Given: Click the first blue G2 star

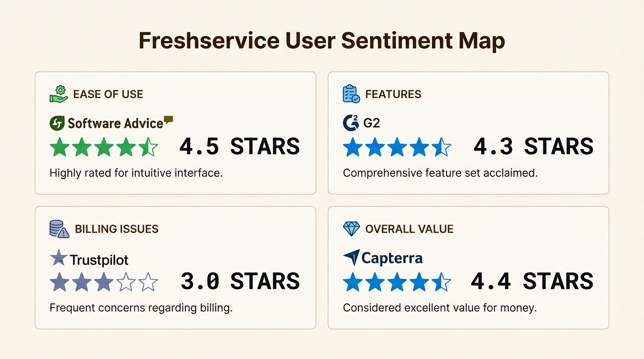Looking at the screenshot, I should (x=353, y=147).
